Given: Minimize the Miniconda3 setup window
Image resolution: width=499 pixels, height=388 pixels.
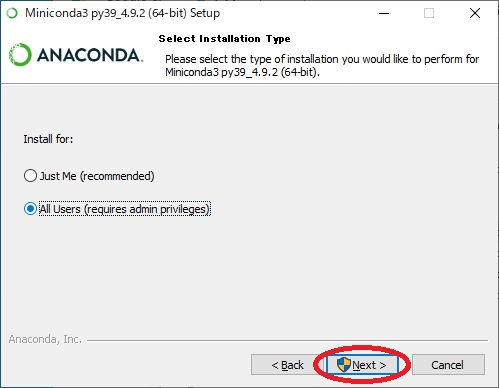Looking at the screenshot, I should (x=384, y=13).
